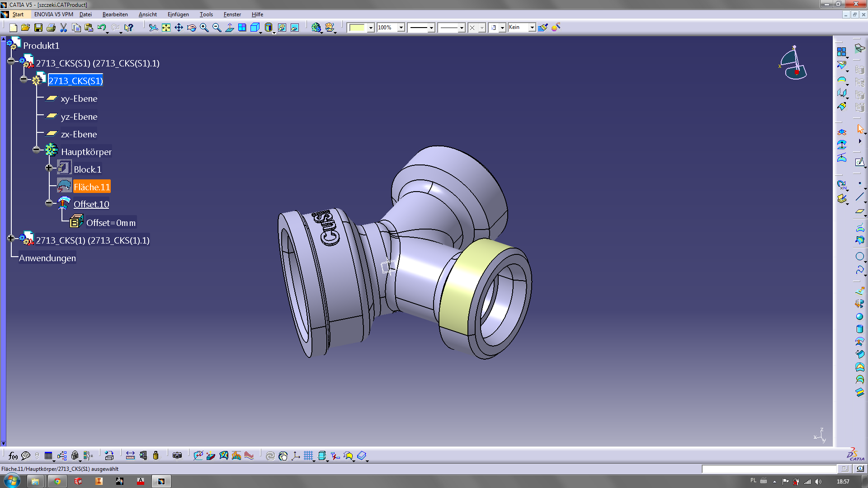This screenshot has height=488, width=868.
Task: Open SolidWorks from the taskbar
Action: [x=78, y=481]
